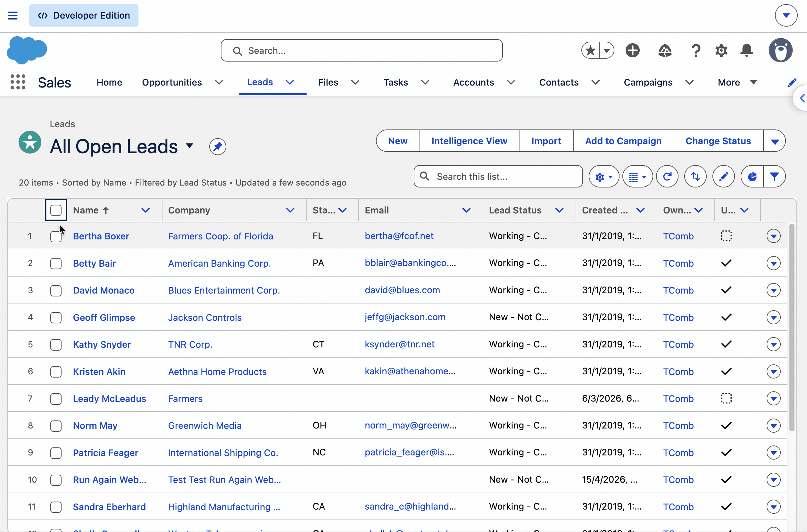This screenshot has height=532, width=807.
Task: Open the Developer Edition dropdown at top right
Action: (x=786, y=15)
